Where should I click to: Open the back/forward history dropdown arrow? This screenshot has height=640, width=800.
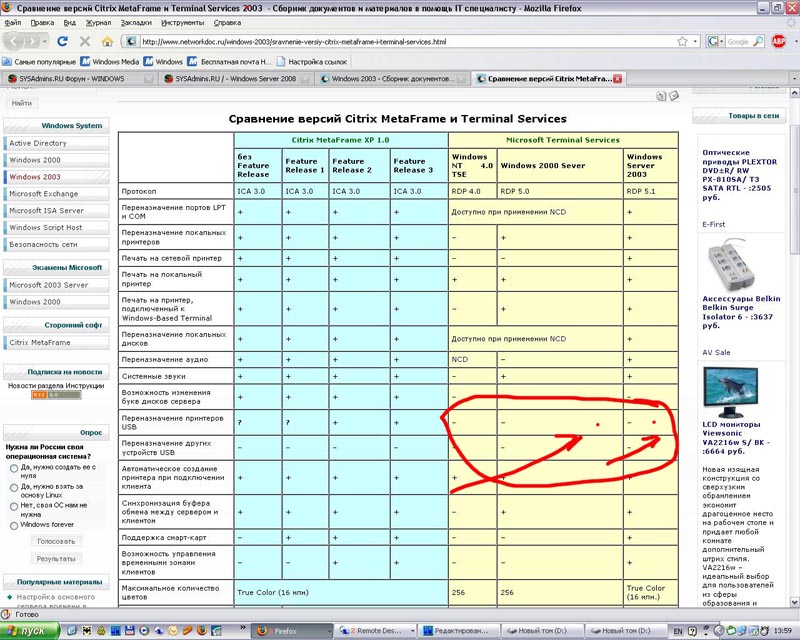[x=45, y=41]
